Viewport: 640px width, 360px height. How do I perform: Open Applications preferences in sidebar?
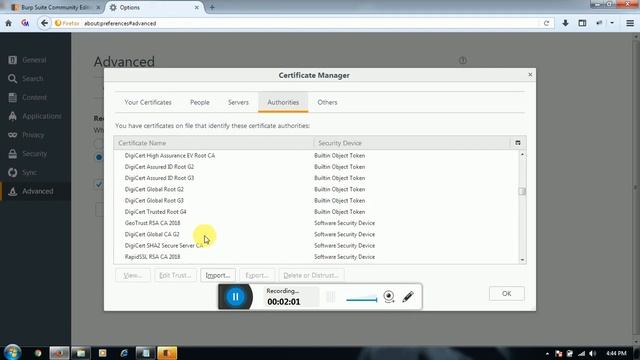click(x=36, y=116)
